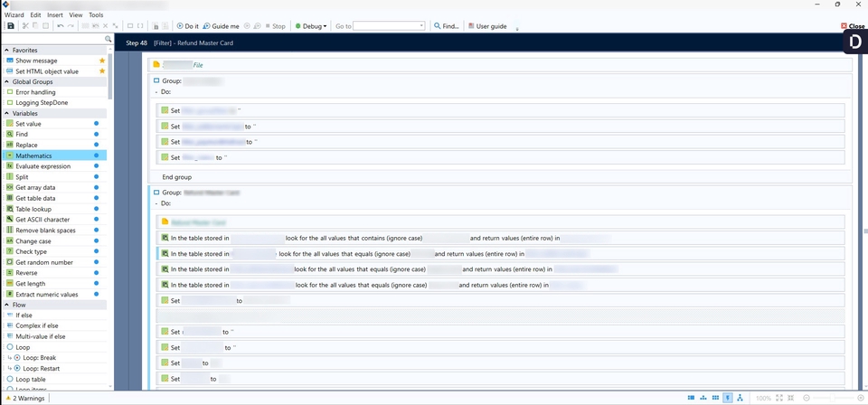The width and height of the screenshot is (868, 405).
Task: Open the Debug dropdown
Action: point(311,26)
